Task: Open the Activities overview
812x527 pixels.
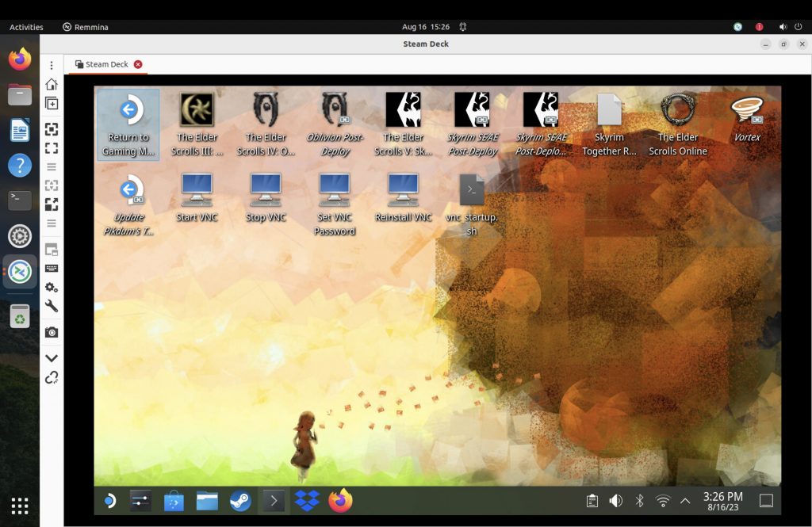Action: point(26,27)
